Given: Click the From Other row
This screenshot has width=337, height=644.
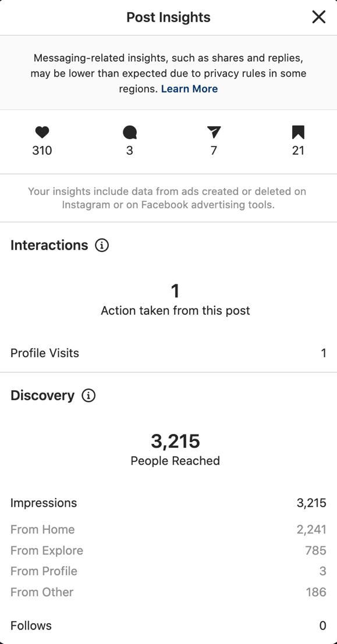Looking at the screenshot, I should [169, 592].
